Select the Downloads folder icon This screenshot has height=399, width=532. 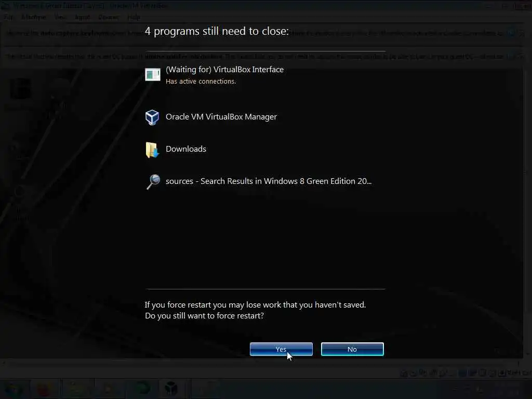click(x=152, y=150)
